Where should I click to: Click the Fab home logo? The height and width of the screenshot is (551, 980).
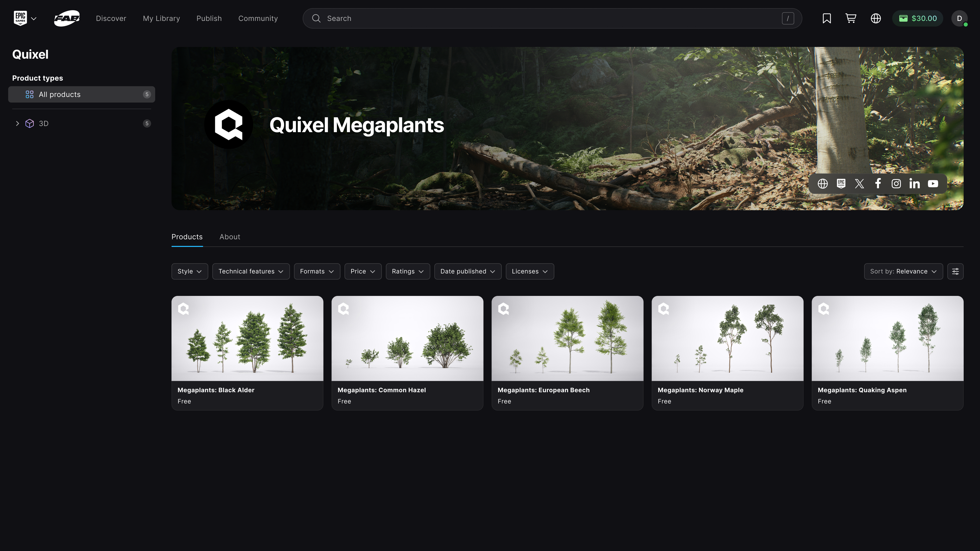tap(67, 18)
